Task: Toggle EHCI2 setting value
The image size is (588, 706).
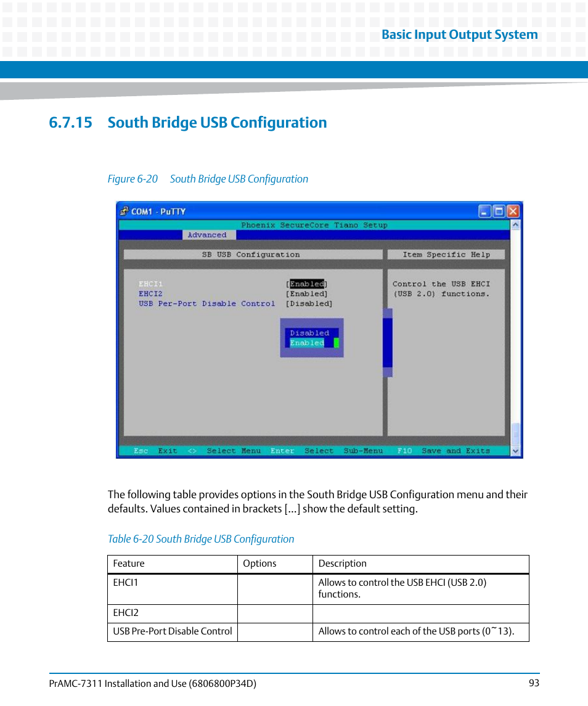Action: (307, 293)
